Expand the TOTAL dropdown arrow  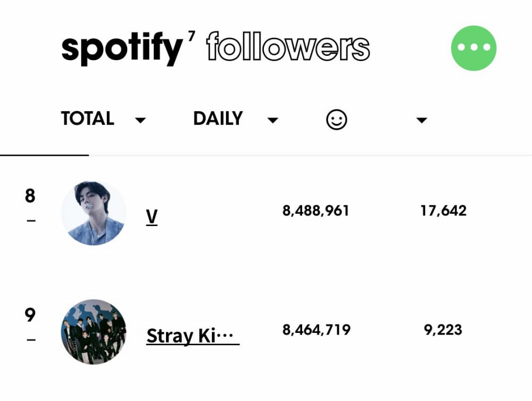click(x=140, y=120)
